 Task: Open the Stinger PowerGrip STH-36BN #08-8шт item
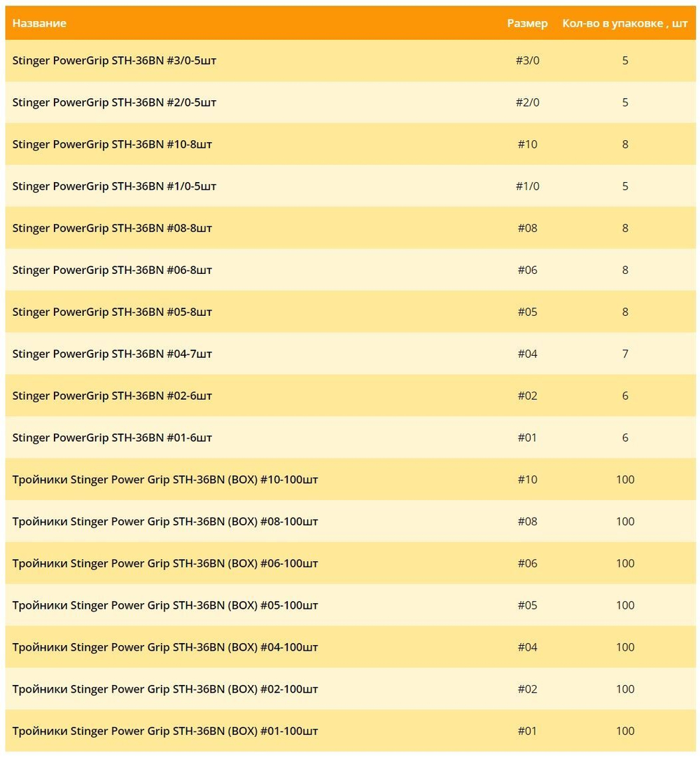(x=112, y=228)
